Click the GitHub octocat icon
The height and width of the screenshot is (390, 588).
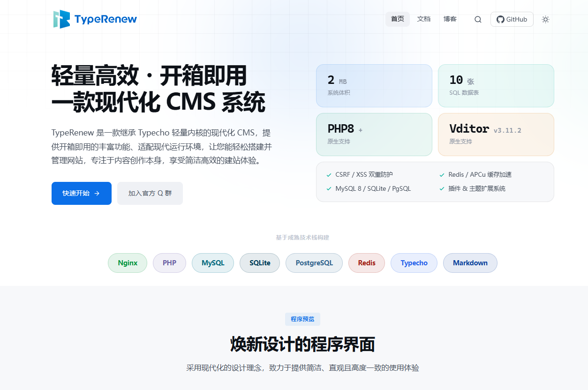click(x=500, y=19)
